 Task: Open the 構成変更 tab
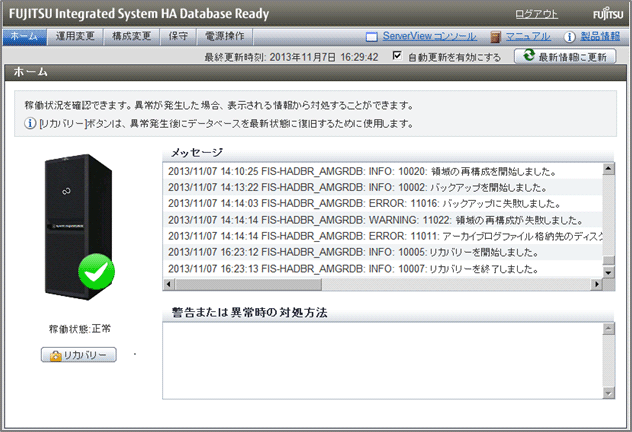(131, 37)
